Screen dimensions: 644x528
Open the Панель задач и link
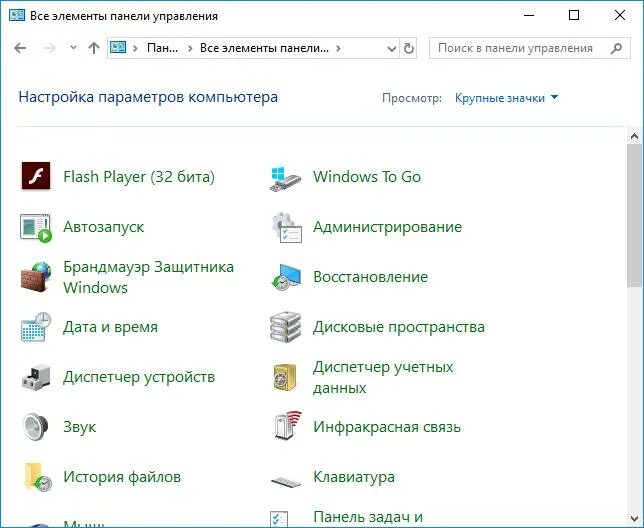[x=368, y=517]
